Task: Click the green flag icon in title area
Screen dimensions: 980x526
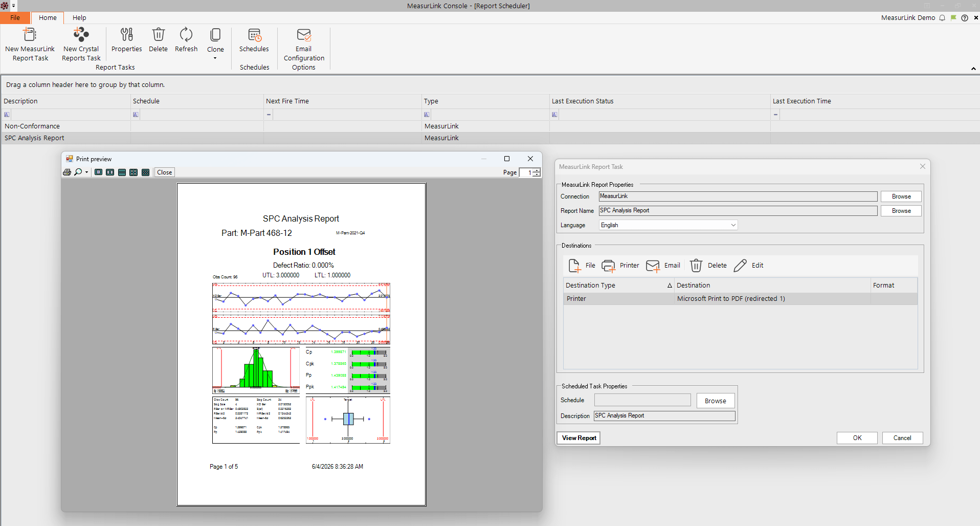Action: pyautogui.click(x=953, y=17)
